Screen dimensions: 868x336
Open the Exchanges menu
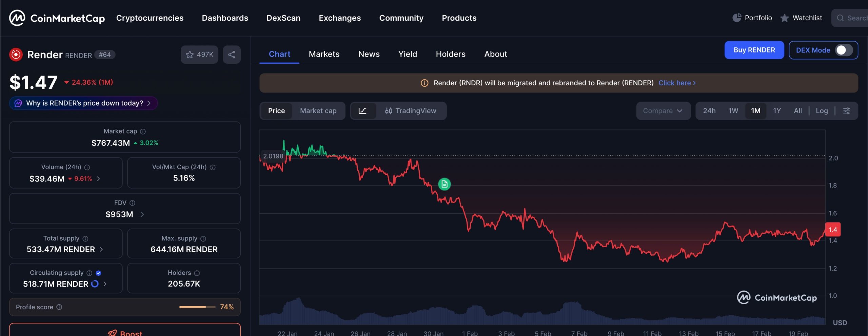[x=340, y=18]
